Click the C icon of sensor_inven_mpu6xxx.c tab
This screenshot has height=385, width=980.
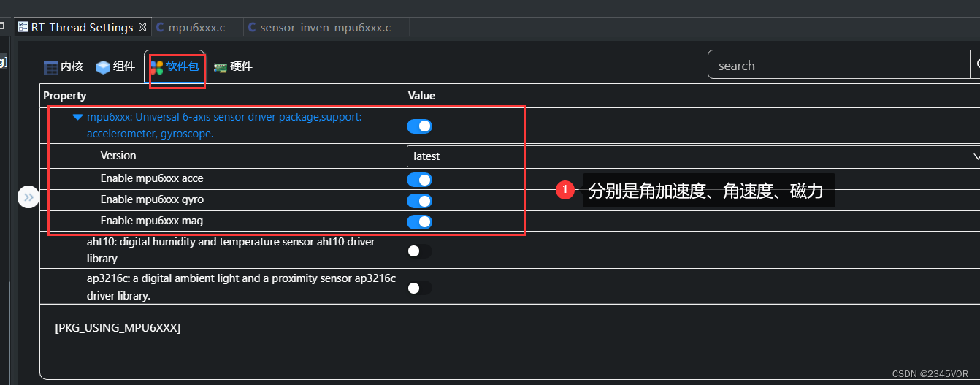[x=253, y=28]
